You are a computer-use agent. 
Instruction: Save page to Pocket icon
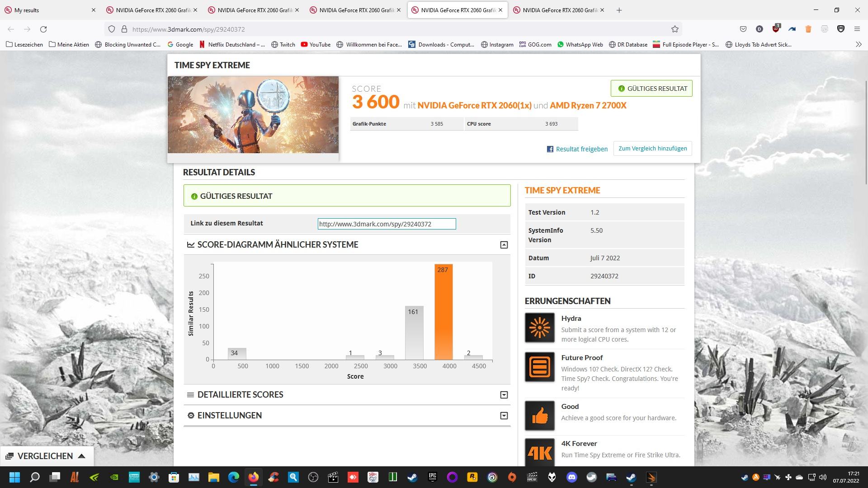coord(743,29)
